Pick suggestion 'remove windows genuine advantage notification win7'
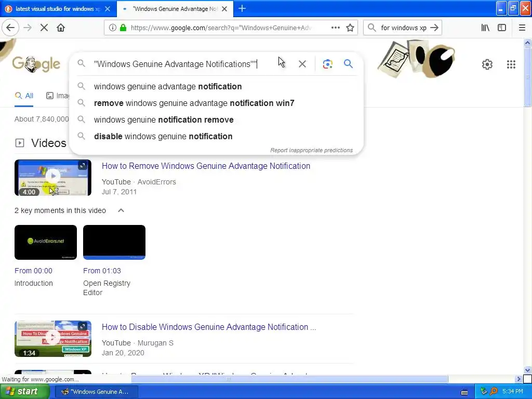 (216, 103)
